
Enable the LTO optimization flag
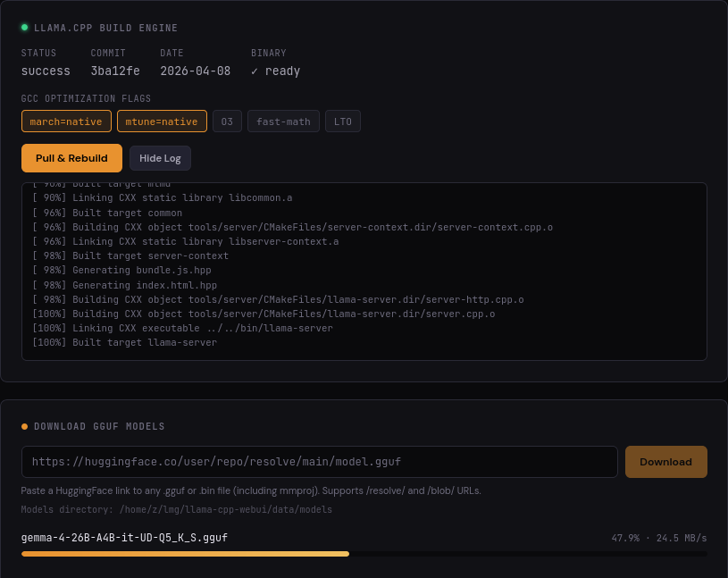(x=343, y=121)
